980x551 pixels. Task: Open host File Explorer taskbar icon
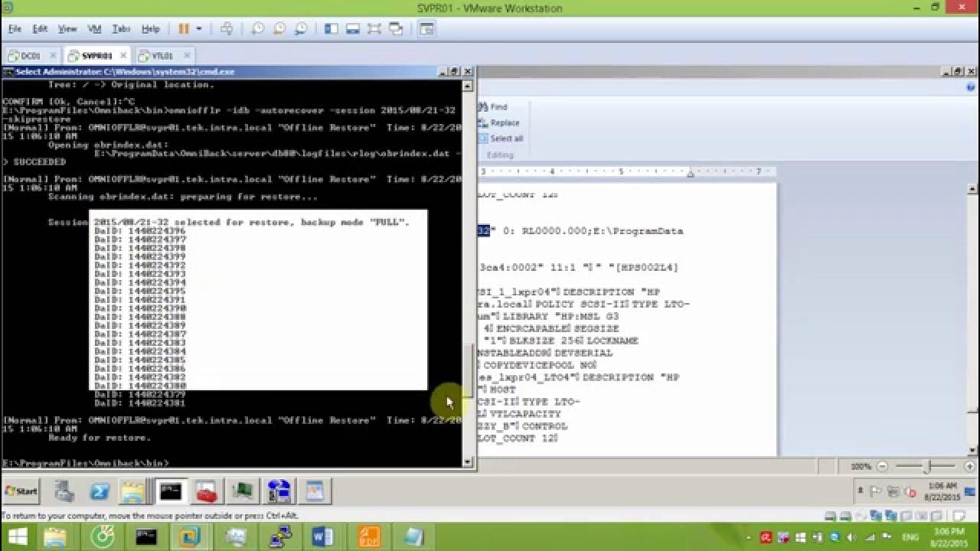[55, 536]
